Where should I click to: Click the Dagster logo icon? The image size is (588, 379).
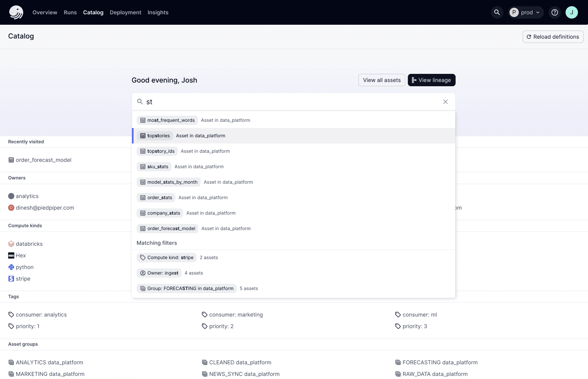16,12
